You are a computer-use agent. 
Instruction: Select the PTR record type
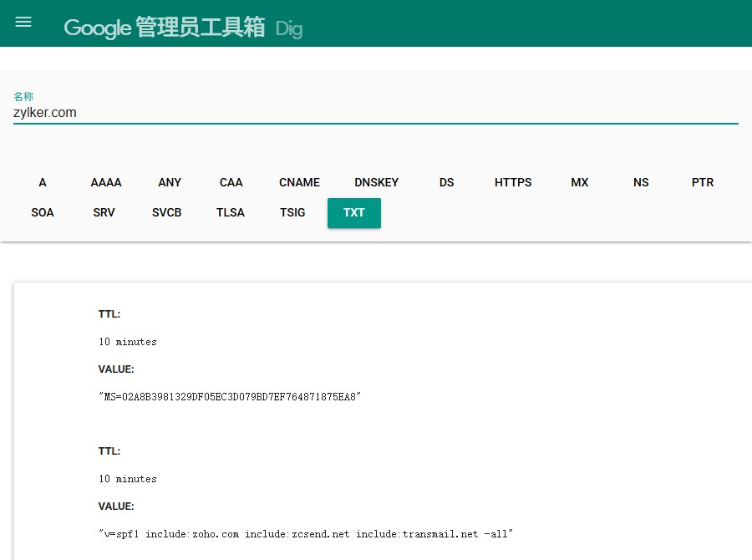(703, 182)
